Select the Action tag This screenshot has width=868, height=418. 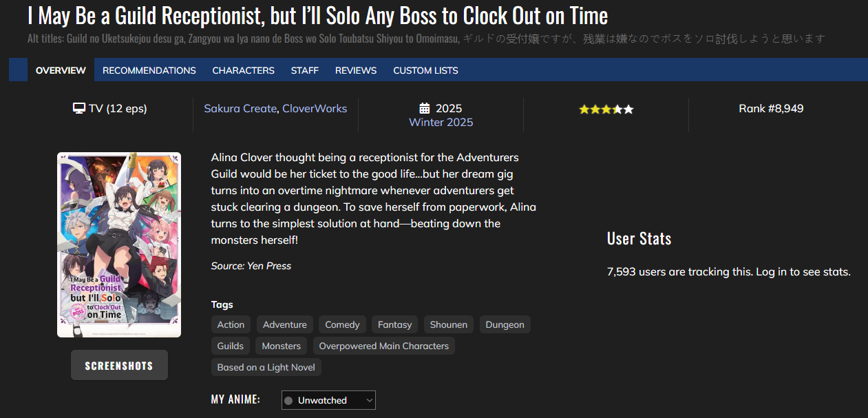[231, 324]
